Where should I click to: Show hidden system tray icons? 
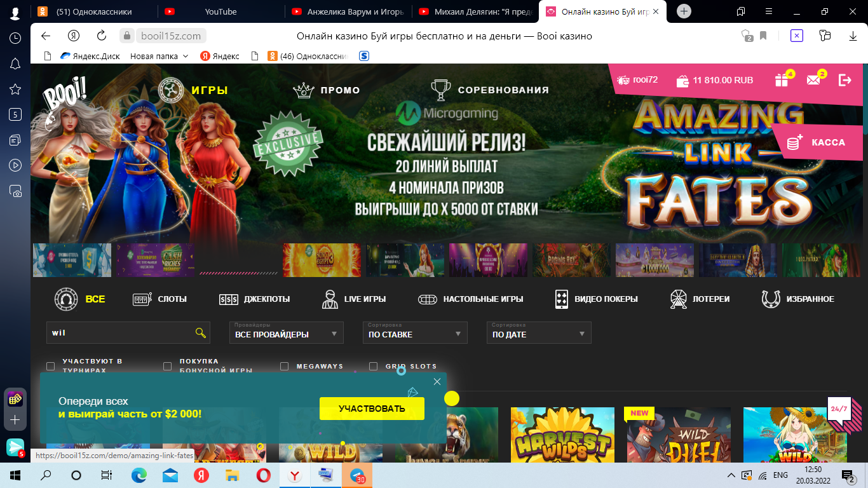point(730,475)
